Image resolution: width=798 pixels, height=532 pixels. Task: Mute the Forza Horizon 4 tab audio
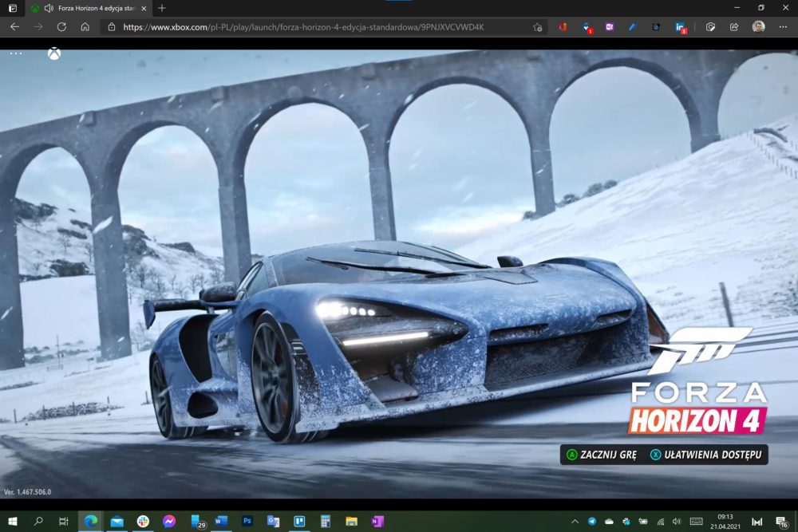pyautogui.click(x=49, y=8)
